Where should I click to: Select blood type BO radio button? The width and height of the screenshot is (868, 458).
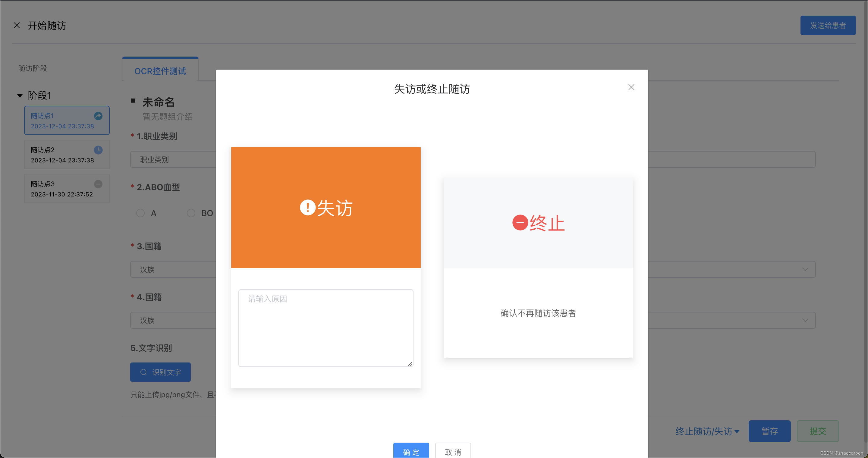191,213
